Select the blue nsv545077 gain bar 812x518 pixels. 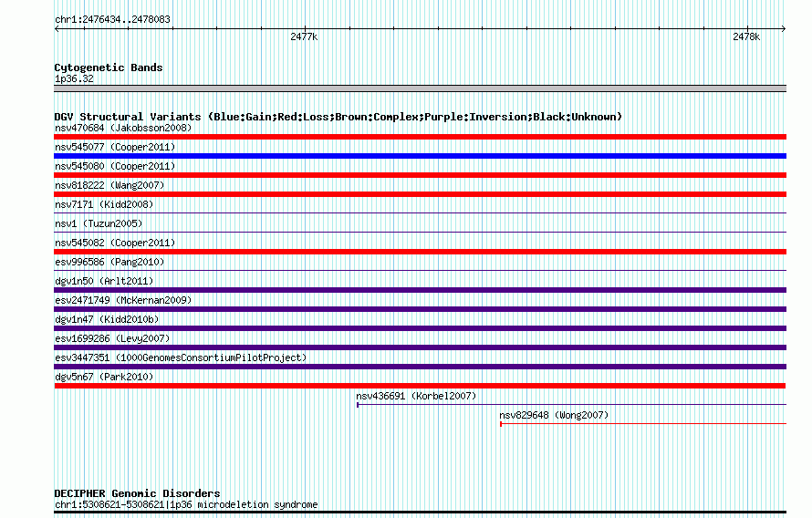click(x=420, y=156)
